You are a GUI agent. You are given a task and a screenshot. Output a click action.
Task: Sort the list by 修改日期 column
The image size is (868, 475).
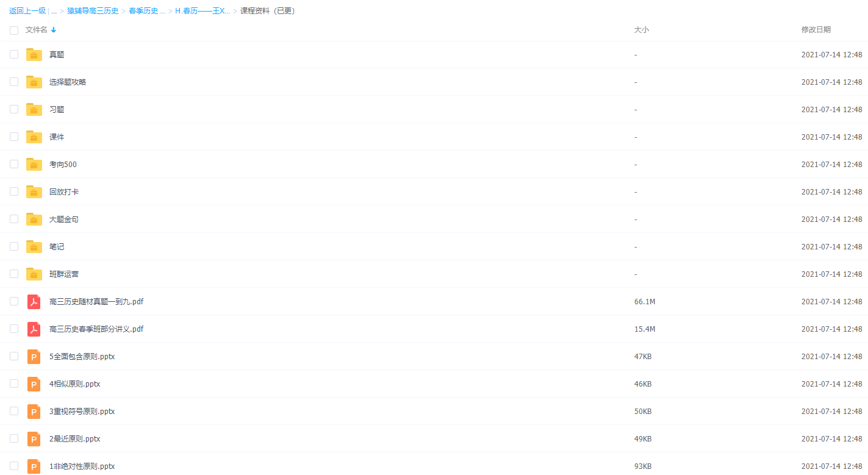pos(816,30)
